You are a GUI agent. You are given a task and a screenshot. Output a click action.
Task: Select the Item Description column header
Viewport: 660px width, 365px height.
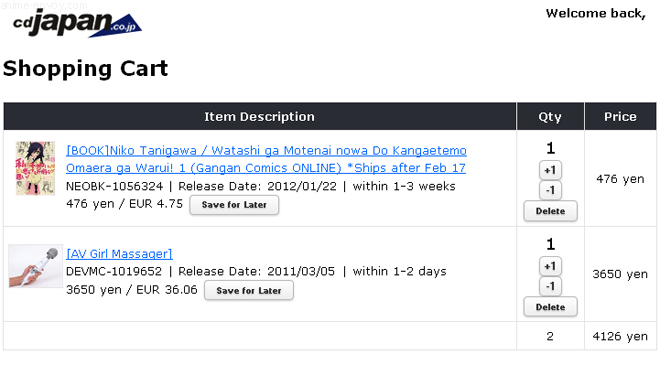[260, 117]
